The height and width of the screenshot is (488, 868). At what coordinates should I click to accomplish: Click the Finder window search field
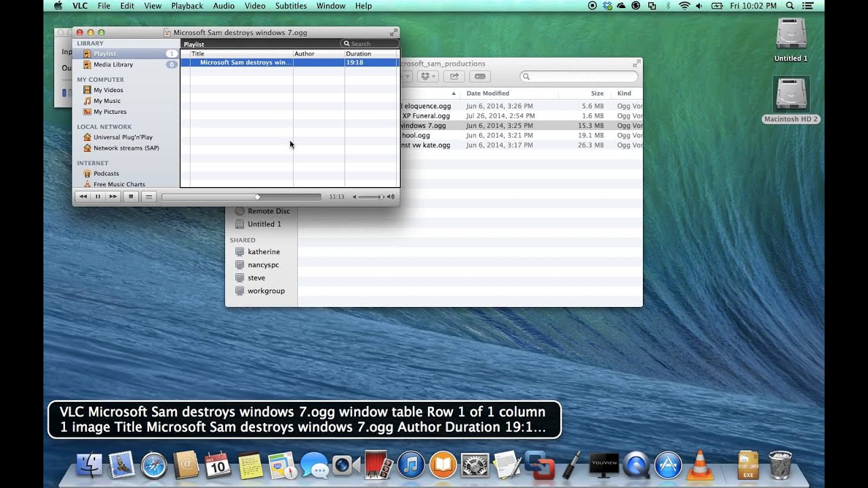579,77
